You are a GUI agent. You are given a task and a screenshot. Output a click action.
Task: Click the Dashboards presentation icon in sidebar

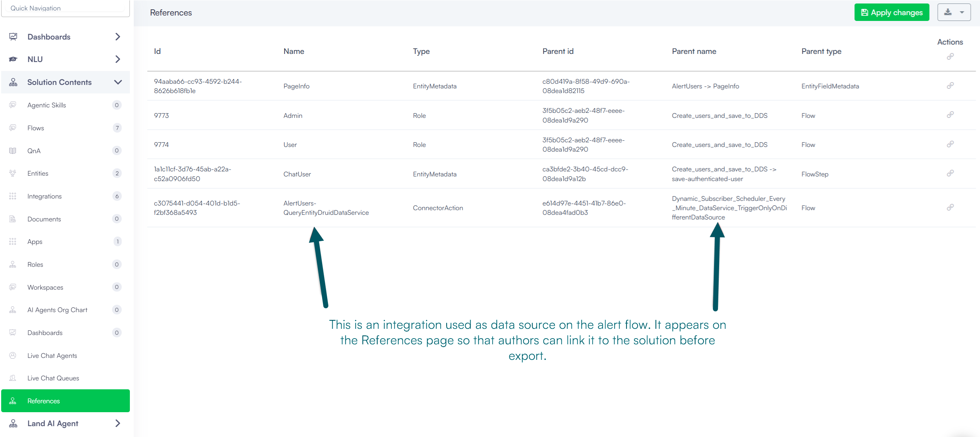pyautogui.click(x=13, y=37)
